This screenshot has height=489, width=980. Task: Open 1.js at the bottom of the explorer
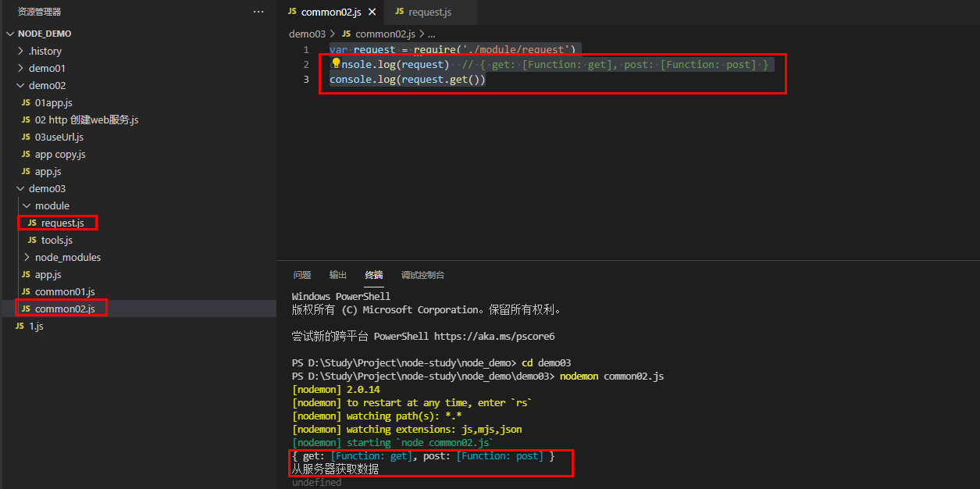pyautogui.click(x=34, y=326)
